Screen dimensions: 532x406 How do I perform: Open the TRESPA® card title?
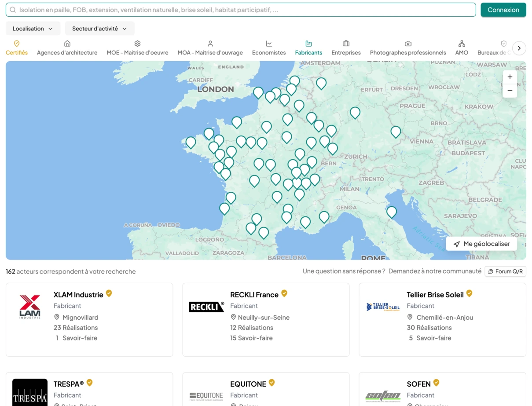[x=69, y=384]
